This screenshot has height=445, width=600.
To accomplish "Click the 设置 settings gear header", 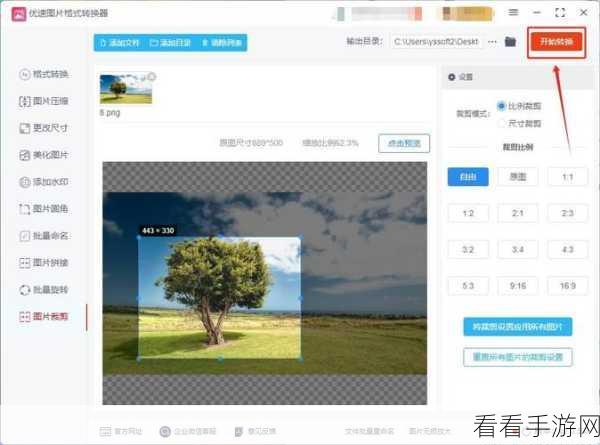I will 460,77.
